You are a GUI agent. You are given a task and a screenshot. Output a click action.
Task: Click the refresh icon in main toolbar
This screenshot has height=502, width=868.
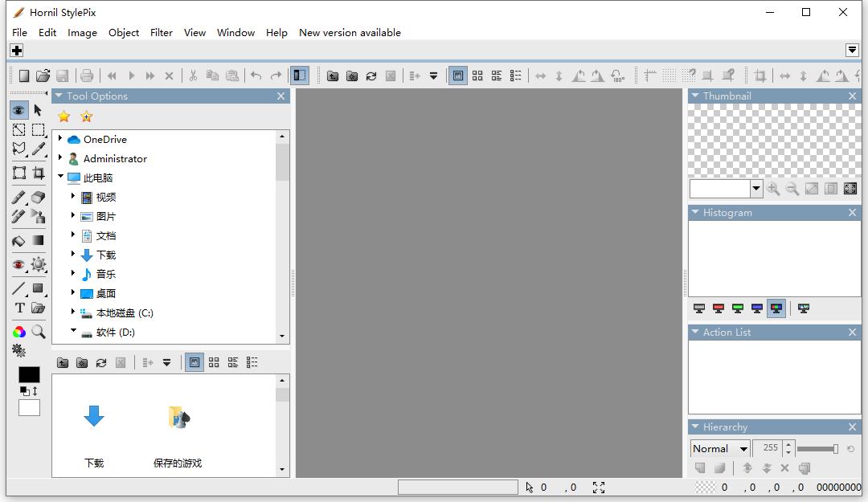coord(371,76)
